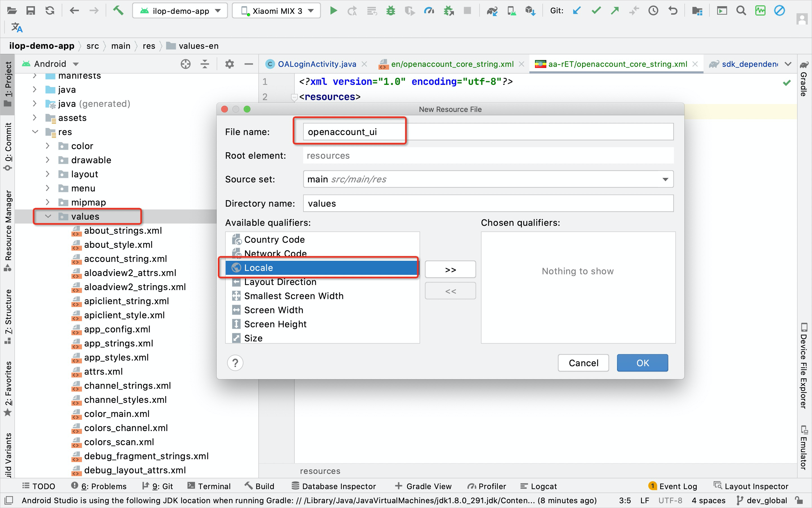This screenshot has width=812, height=508.
Task: Open Source set main dropdown
Action: pos(488,179)
